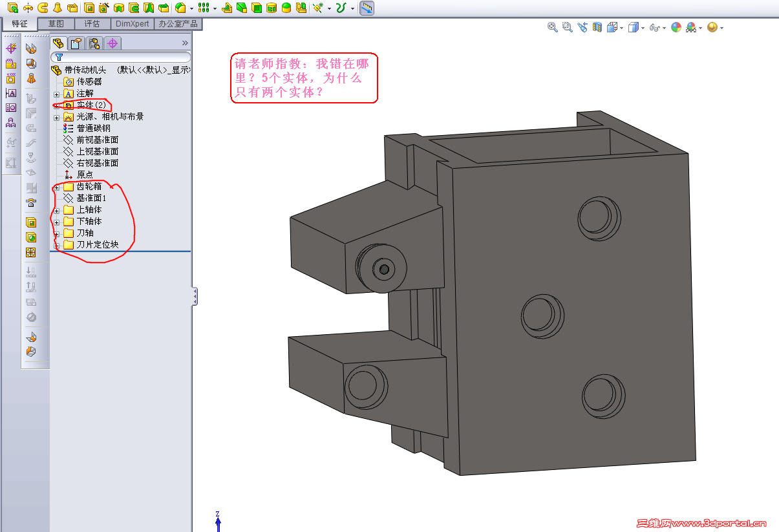The image size is (779, 532).
Task: Click the Apply Scene icon
Action: click(691, 27)
